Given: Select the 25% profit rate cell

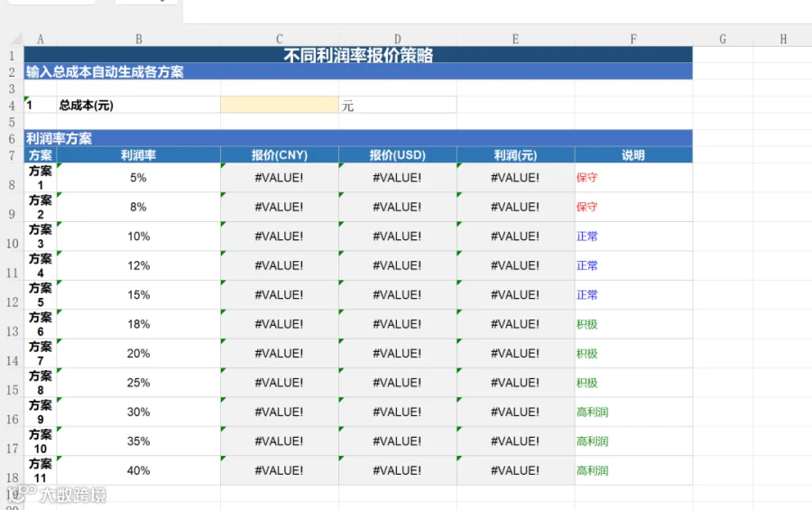Looking at the screenshot, I should [x=138, y=383].
